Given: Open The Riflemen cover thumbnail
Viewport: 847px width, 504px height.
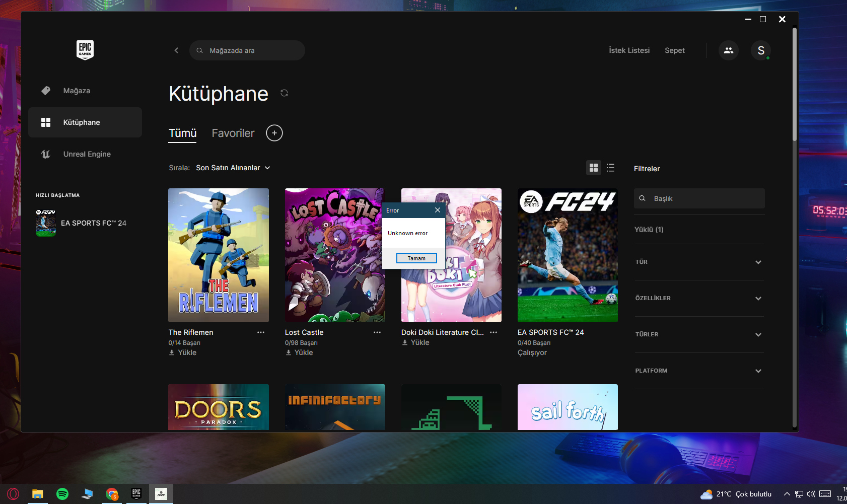Looking at the screenshot, I should point(219,255).
